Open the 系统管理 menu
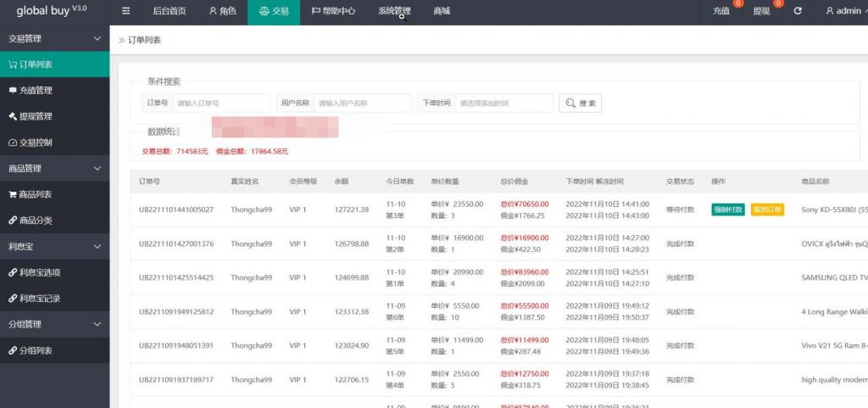868x408 pixels. click(x=394, y=11)
